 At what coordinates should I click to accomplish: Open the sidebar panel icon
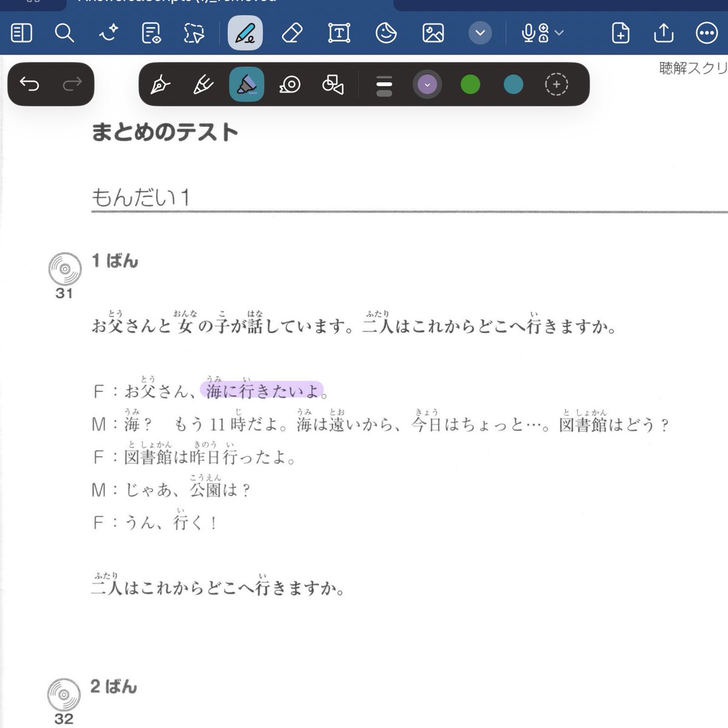(x=21, y=33)
